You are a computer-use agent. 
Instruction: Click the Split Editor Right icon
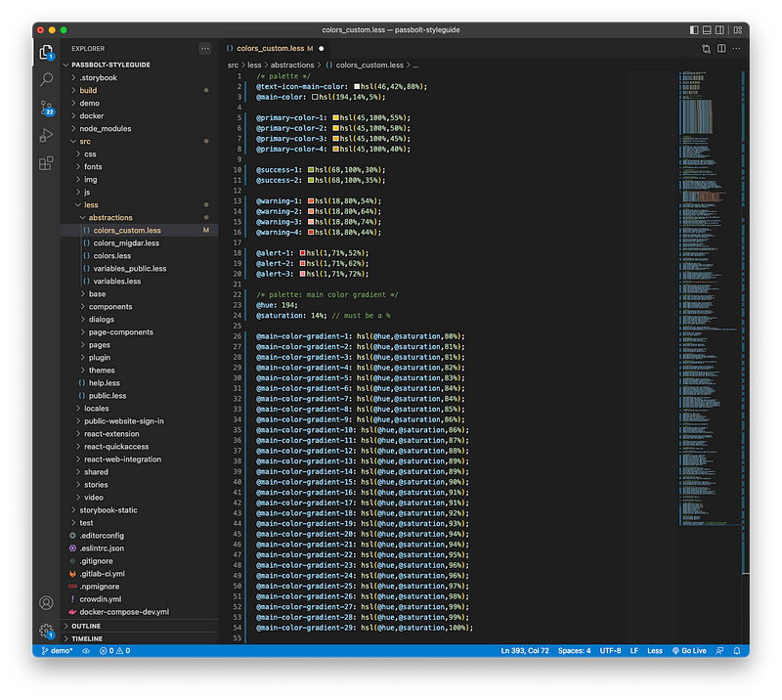[721, 48]
